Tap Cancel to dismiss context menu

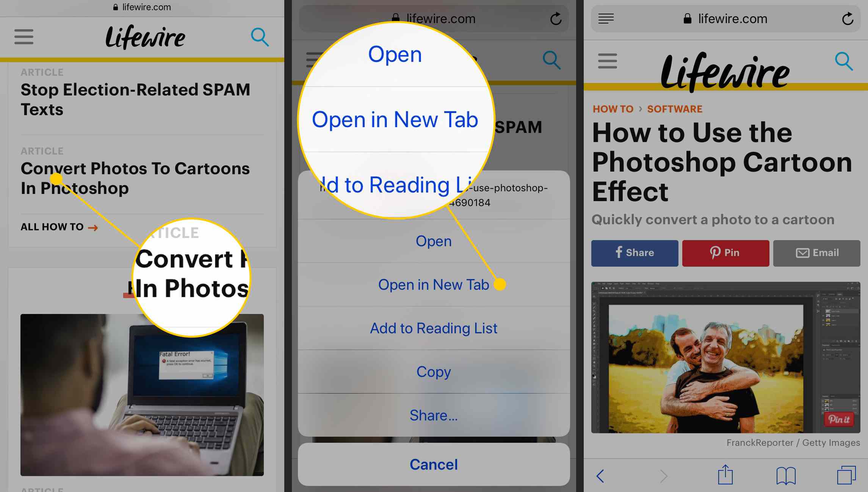point(433,465)
